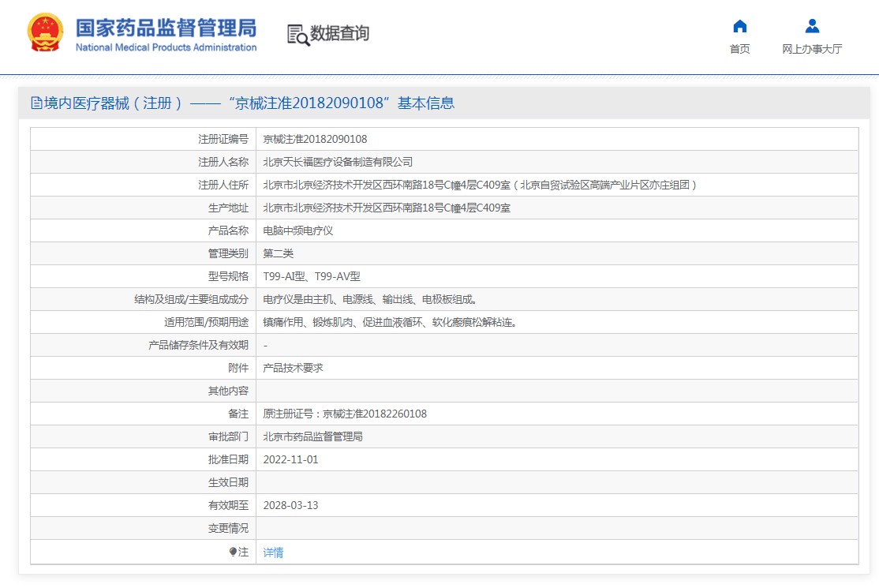Select the 有效期至 label cell
Screen dimensions: 879x588
coord(143,505)
